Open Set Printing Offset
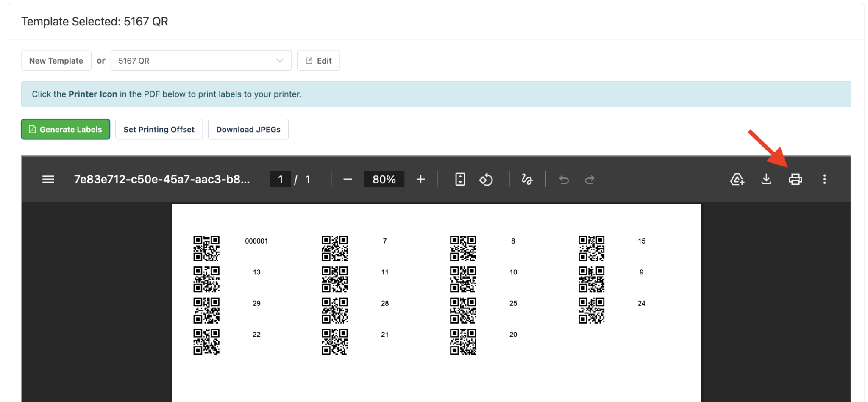This screenshot has width=868, height=402. click(x=159, y=129)
